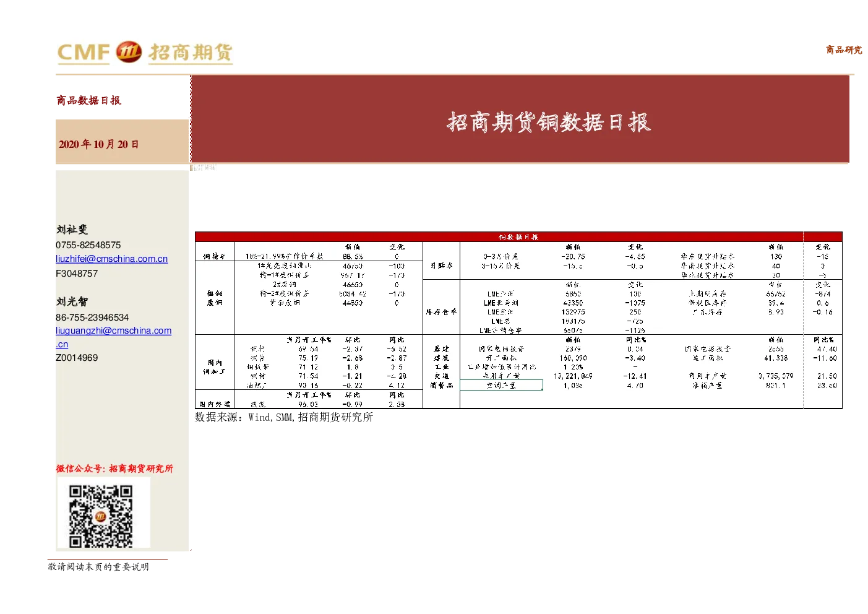This screenshot has width=868, height=614.
Task: Open the liuguangzhi@cmschina.com email link
Action: [114, 331]
